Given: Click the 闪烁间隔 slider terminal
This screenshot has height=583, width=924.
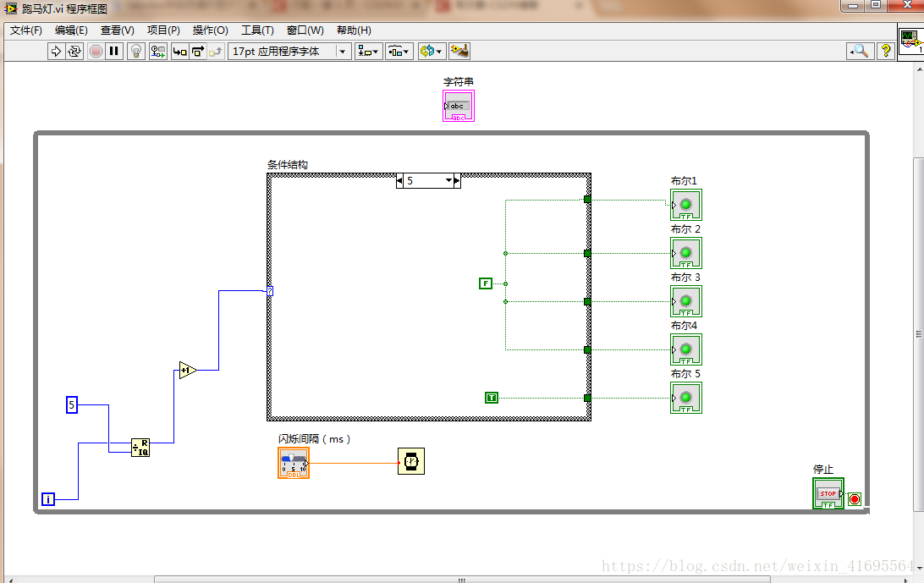Looking at the screenshot, I should click(x=293, y=463).
